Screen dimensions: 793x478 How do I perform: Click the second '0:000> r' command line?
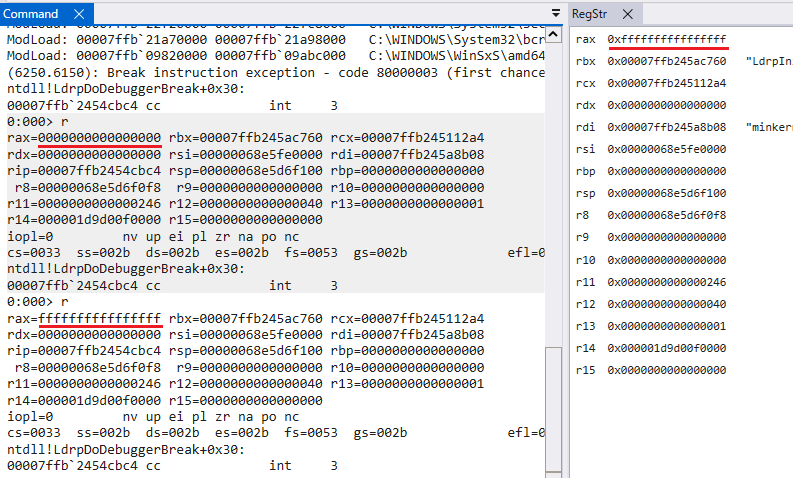[x=37, y=302]
